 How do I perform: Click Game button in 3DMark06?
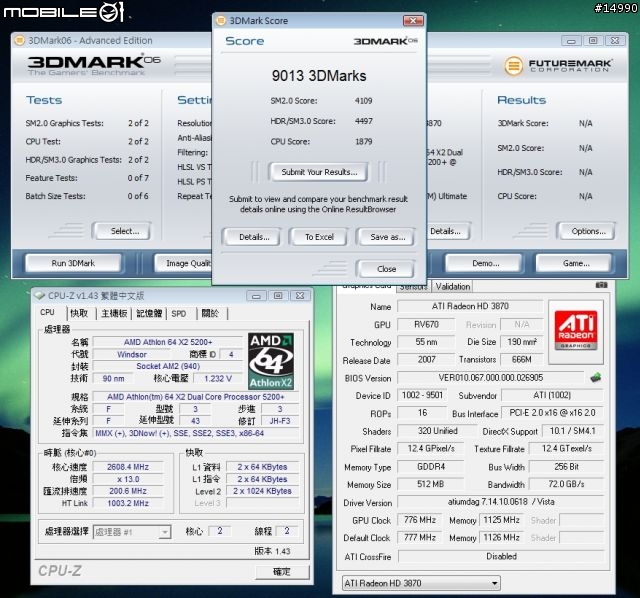point(576,263)
